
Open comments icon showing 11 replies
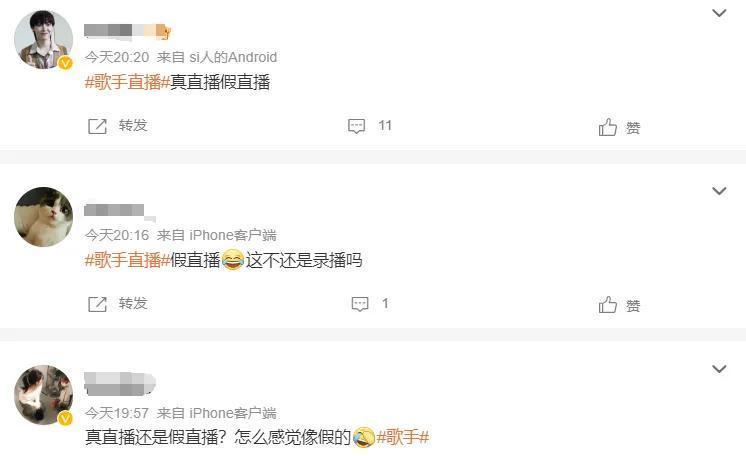pos(356,126)
